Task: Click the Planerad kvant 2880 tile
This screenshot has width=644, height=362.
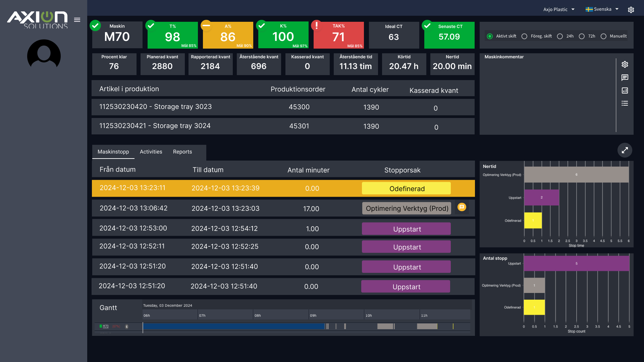Action: click(162, 64)
